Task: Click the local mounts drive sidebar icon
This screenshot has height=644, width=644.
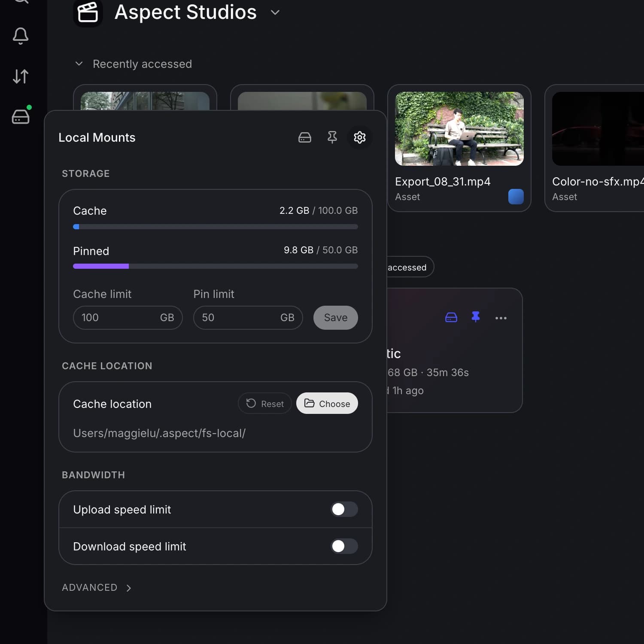Action: [21, 116]
